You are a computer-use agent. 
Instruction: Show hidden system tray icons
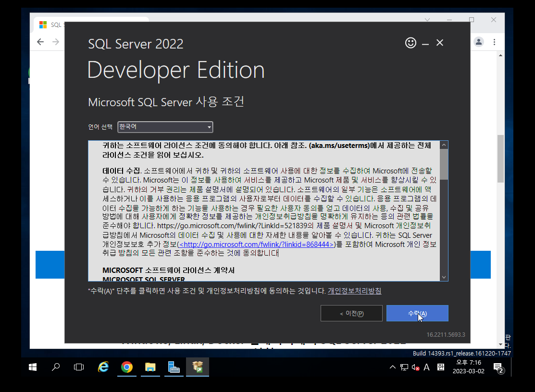pyautogui.click(x=393, y=367)
